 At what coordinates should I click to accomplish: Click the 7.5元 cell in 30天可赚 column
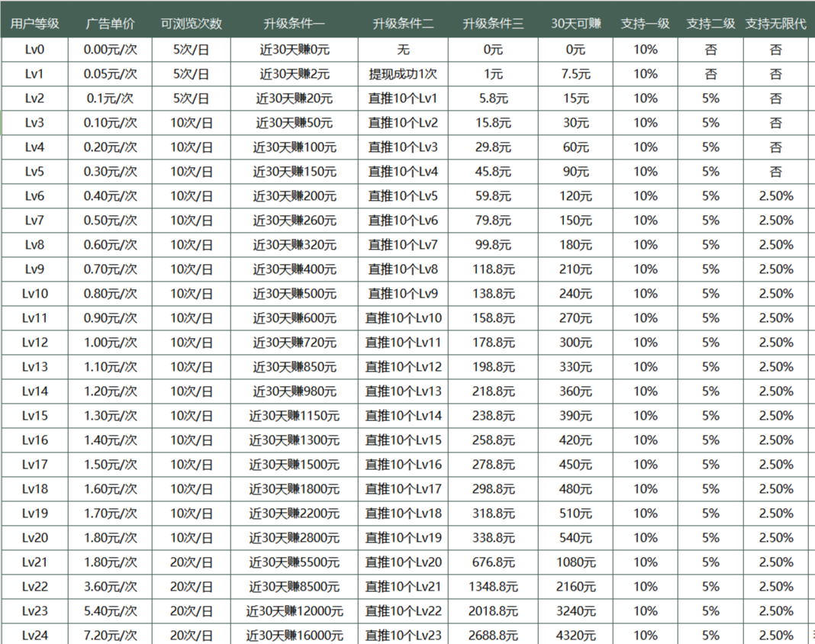click(x=576, y=74)
